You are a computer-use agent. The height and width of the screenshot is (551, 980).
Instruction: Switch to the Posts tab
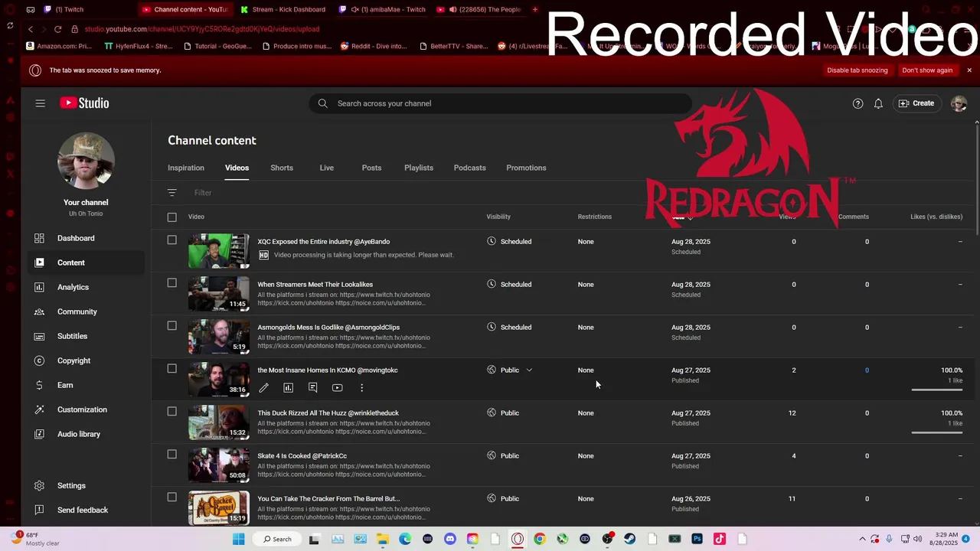tap(371, 168)
